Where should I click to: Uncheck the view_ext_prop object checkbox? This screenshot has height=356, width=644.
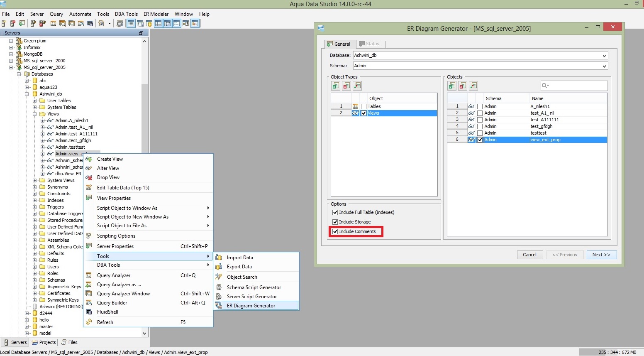pyautogui.click(x=480, y=140)
